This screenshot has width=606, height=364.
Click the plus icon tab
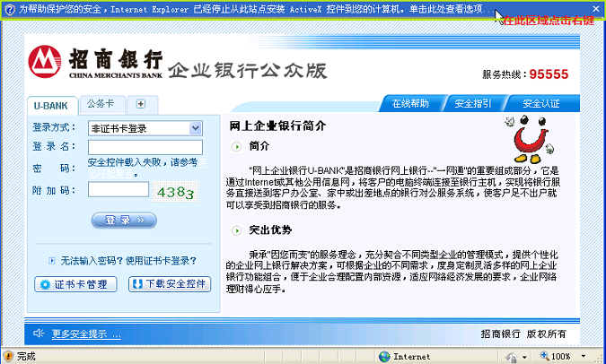point(141,104)
